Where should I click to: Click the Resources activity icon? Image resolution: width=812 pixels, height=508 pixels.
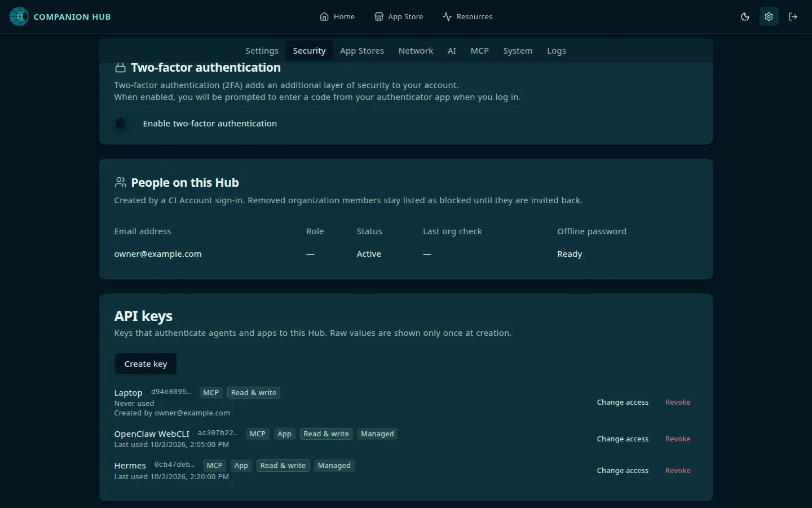pos(447,16)
